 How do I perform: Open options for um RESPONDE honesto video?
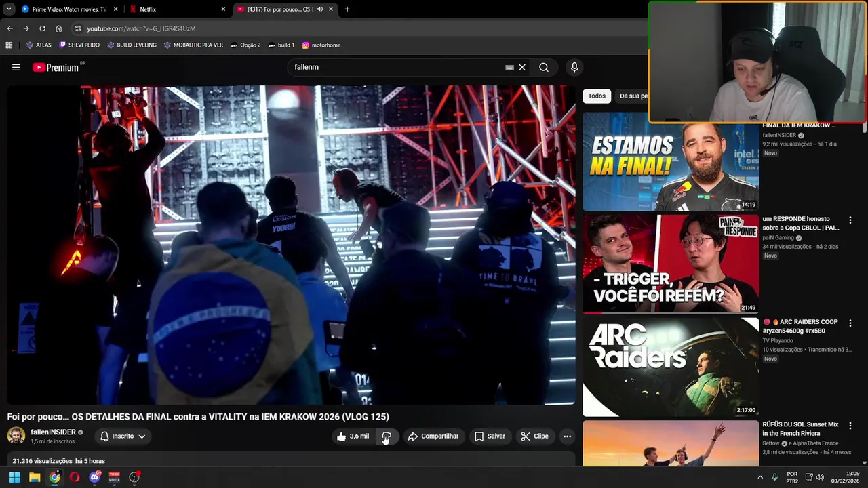[x=850, y=220]
